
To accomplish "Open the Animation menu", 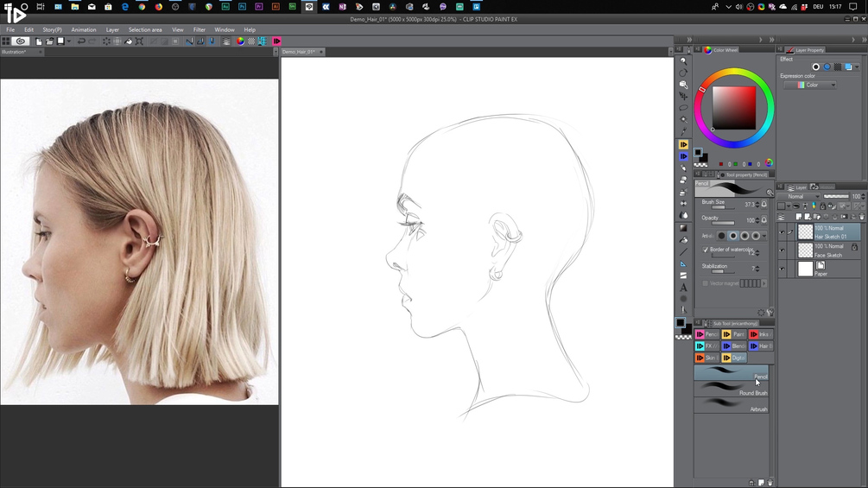I will click(84, 30).
